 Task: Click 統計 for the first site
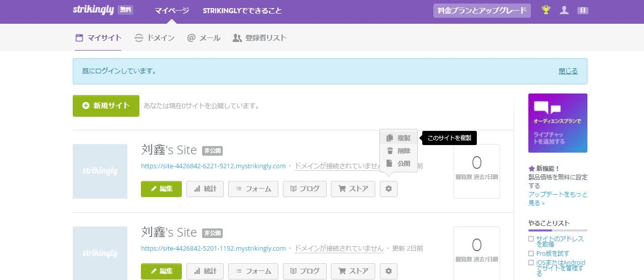pos(205,189)
